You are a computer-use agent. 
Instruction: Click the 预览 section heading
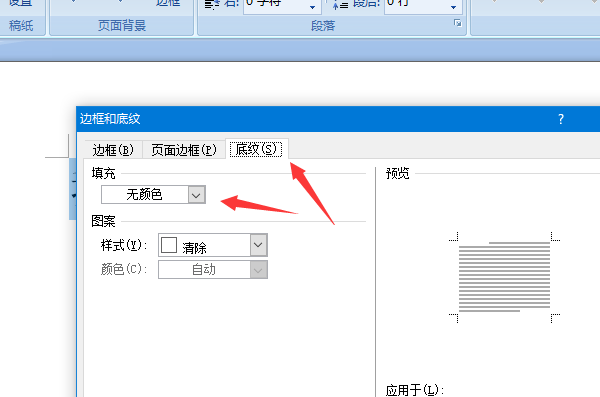pyautogui.click(x=398, y=173)
